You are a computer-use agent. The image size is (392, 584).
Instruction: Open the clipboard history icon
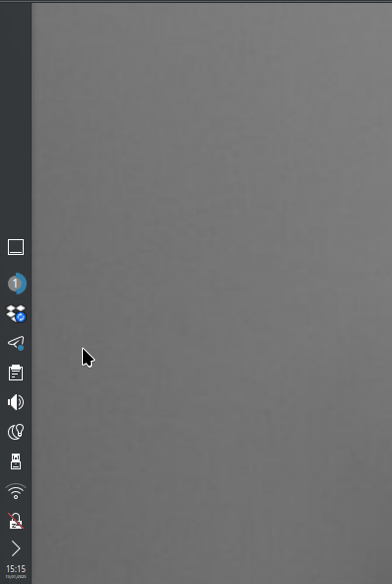(16, 373)
